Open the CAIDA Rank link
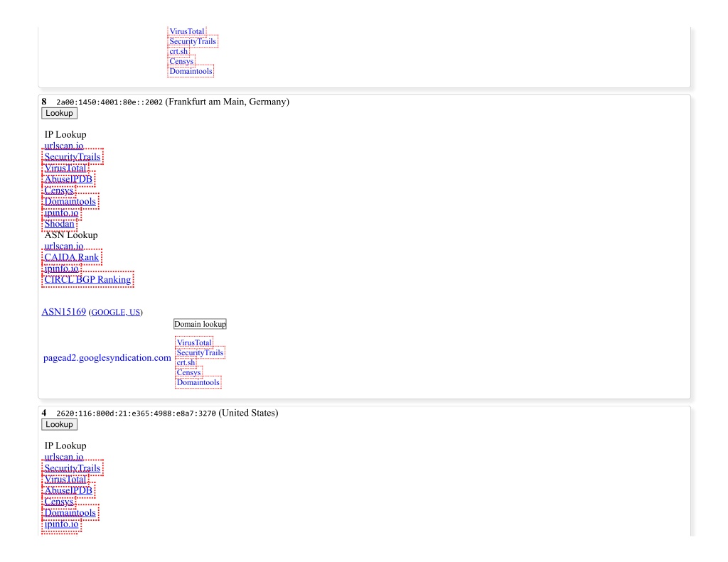Screen dimensions: 728x562 pyautogui.click(x=71, y=257)
